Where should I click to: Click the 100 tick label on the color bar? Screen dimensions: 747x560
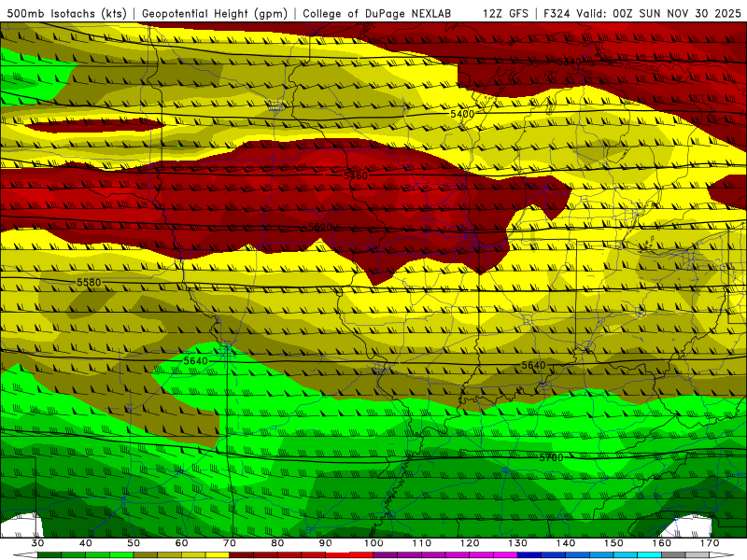coord(373,543)
